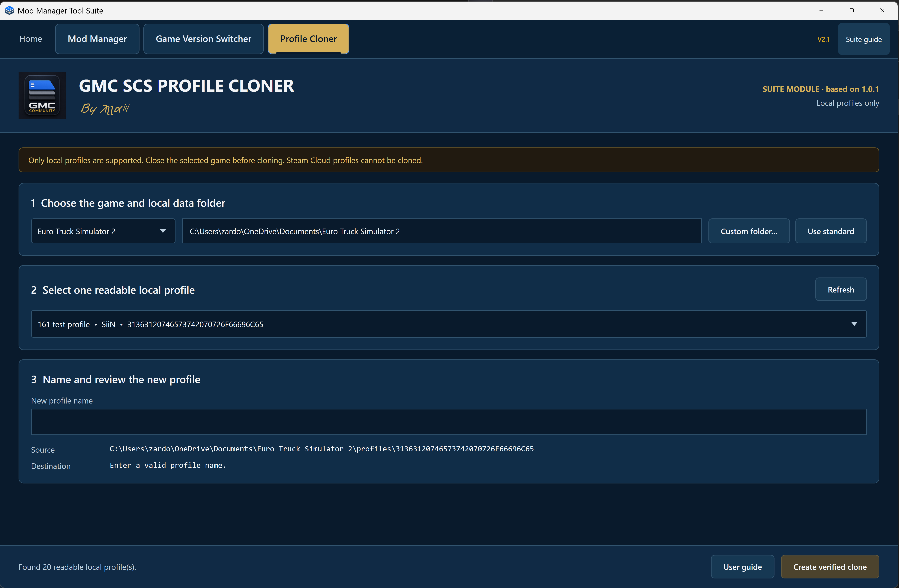Click the local data folder path field
This screenshot has height=588, width=899.
(x=442, y=231)
